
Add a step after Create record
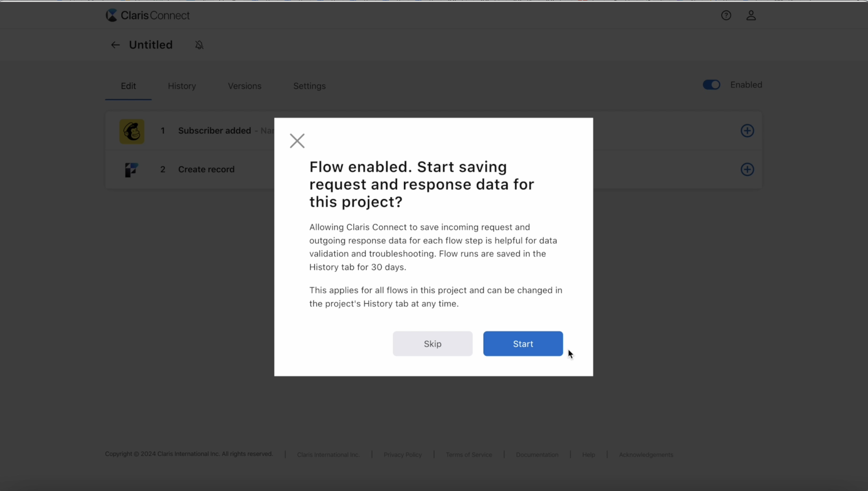(747, 170)
